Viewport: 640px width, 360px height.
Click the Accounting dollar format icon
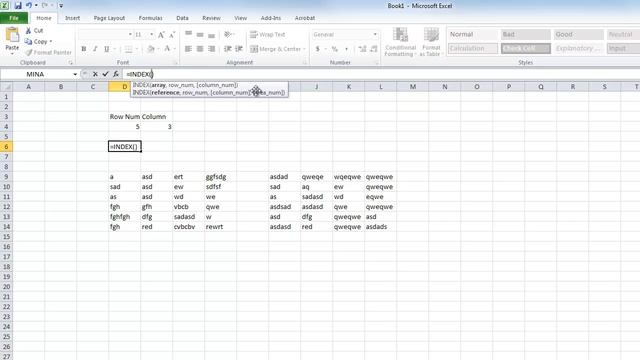pyautogui.click(x=318, y=49)
